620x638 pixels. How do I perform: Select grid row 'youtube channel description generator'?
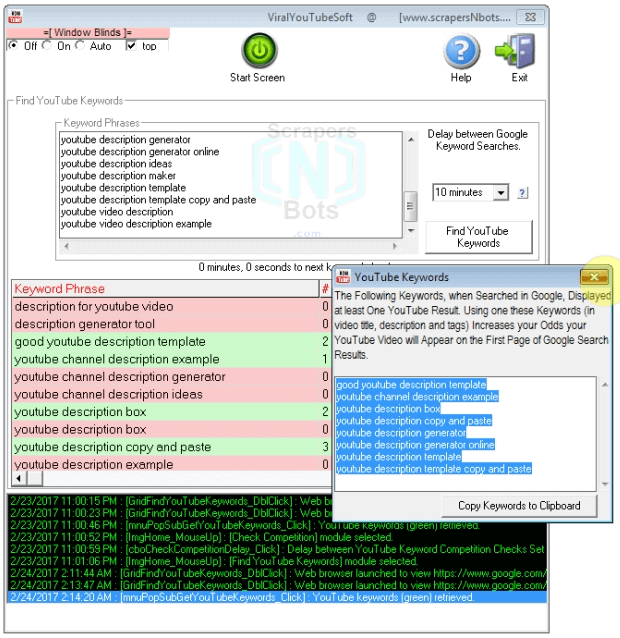(x=171, y=377)
